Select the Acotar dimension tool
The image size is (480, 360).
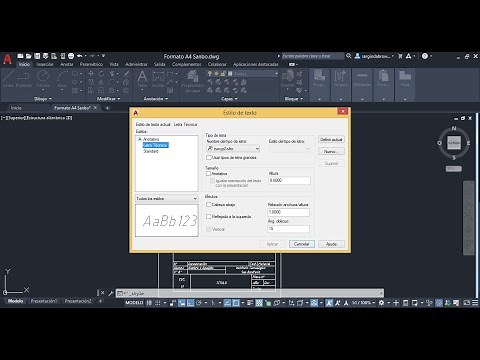158,79
